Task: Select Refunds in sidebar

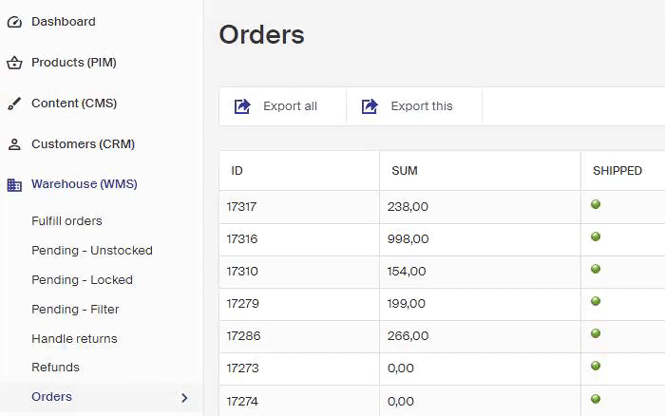Action: tap(55, 367)
